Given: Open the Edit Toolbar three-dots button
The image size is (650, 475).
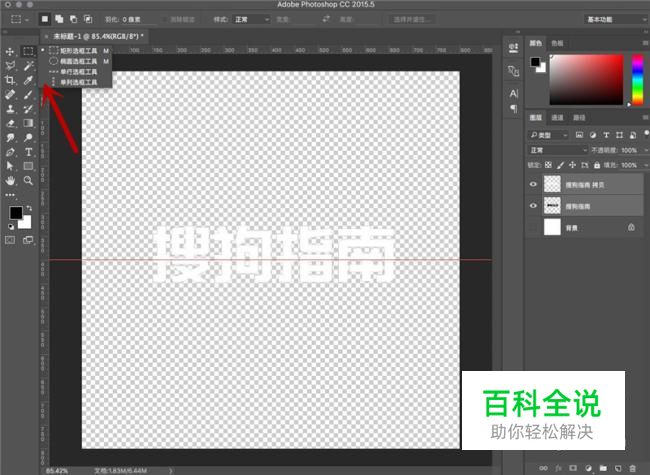Looking at the screenshot, I should click(x=10, y=194).
